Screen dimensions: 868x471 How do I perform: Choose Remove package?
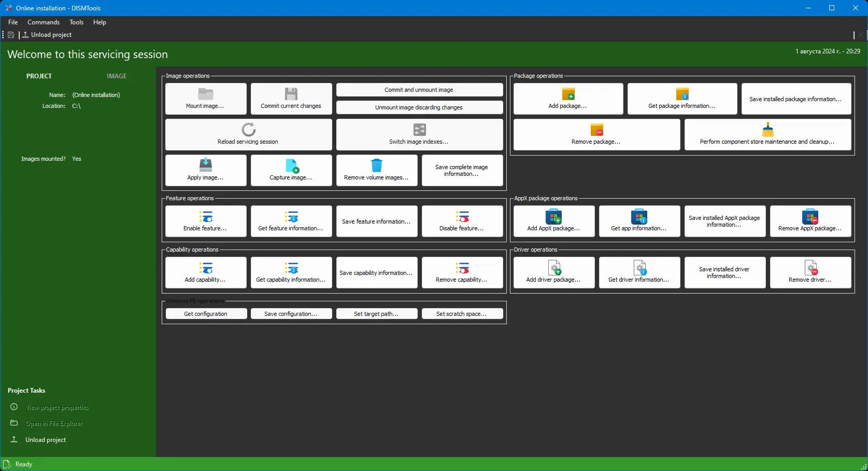pos(596,134)
